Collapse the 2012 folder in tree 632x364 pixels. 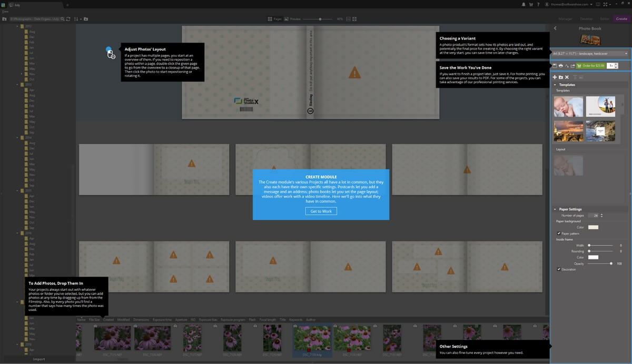tap(17, 26)
